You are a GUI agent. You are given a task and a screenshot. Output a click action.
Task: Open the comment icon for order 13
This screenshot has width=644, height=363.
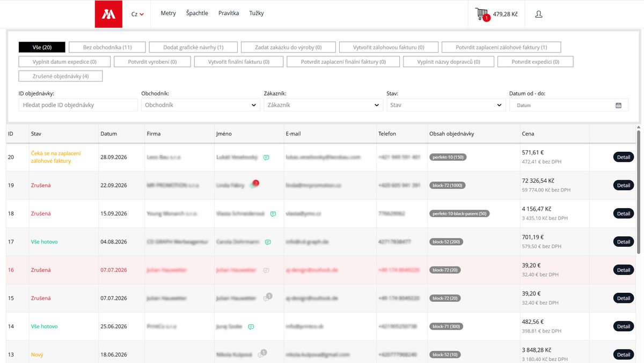point(262,354)
